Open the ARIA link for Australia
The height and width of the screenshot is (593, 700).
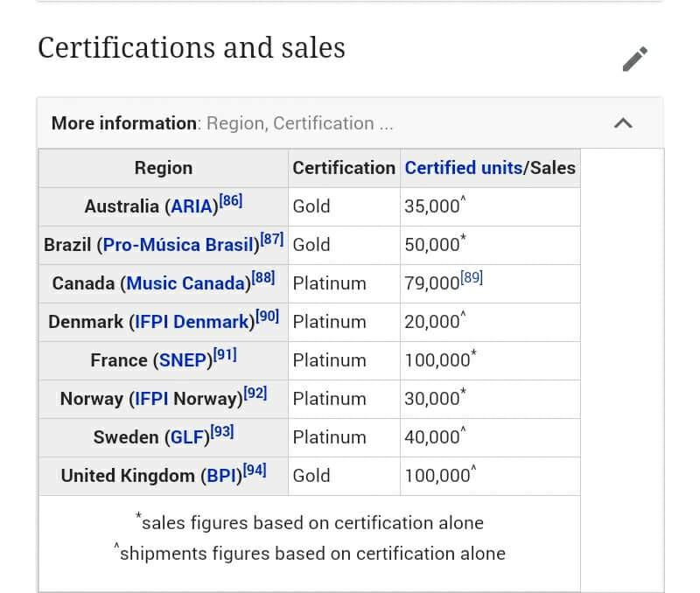click(x=191, y=206)
